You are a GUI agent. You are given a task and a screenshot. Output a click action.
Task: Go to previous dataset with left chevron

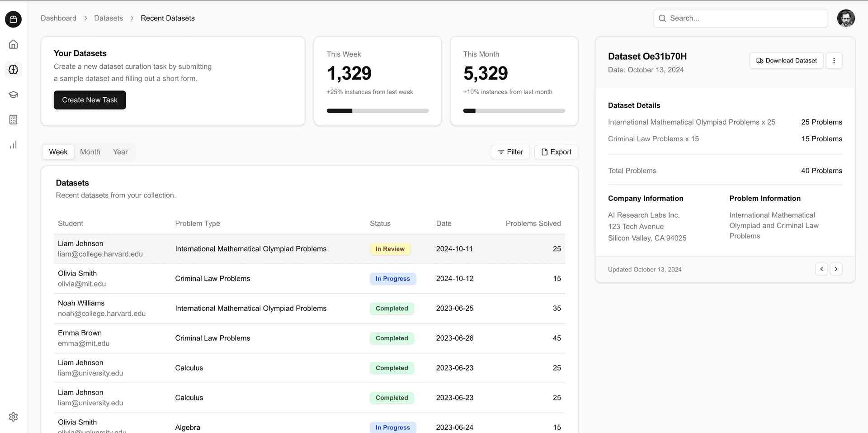[821, 269]
